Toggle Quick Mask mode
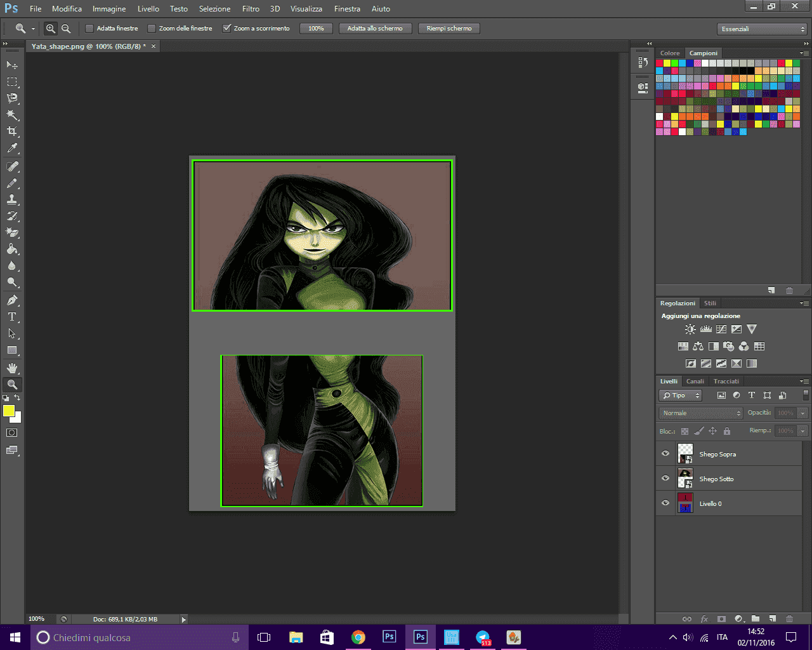The image size is (812, 650). pos(12,433)
